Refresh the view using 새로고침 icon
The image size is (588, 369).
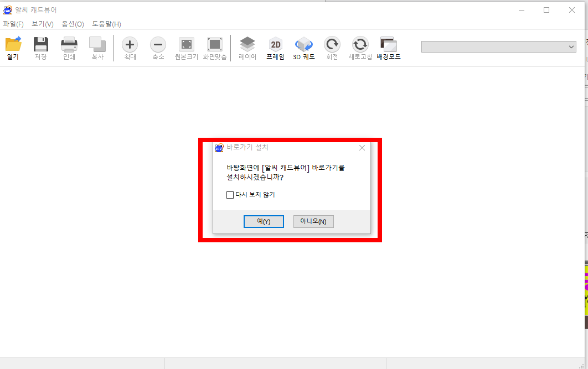point(360,48)
